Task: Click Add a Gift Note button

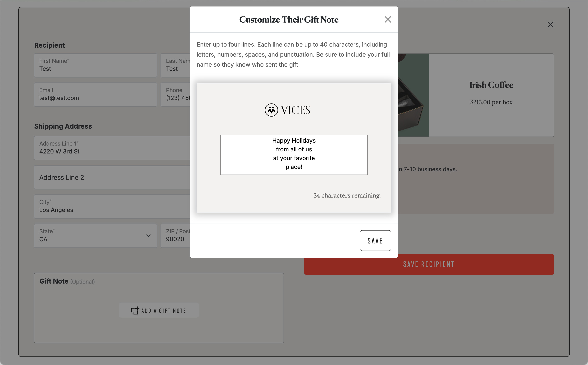Action: 159,311
